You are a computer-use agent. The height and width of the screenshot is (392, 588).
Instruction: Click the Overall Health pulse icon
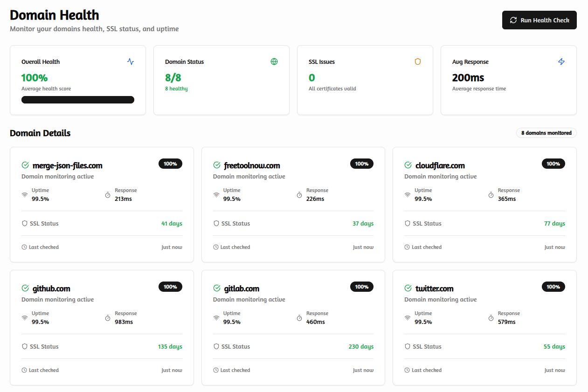(x=131, y=62)
